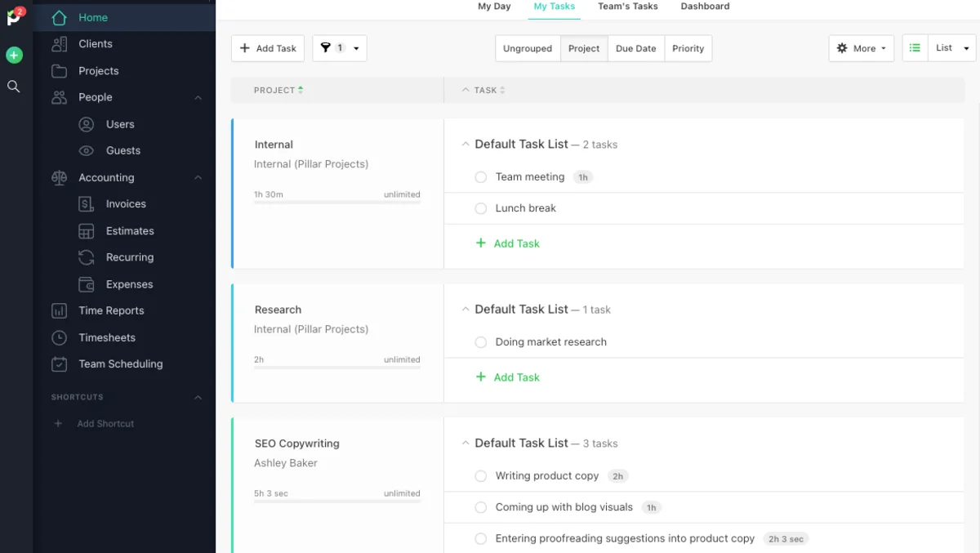Image resolution: width=980 pixels, height=553 pixels.
Task: Switch to the Dashboard tab
Action: click(705, 7)
